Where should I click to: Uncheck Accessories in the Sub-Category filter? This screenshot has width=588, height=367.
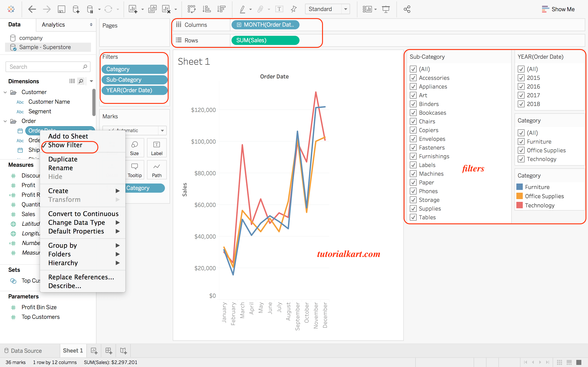413,78
